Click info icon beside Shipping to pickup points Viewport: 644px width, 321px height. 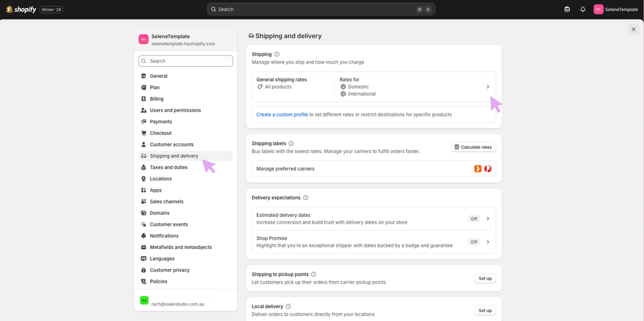(314, 275)
